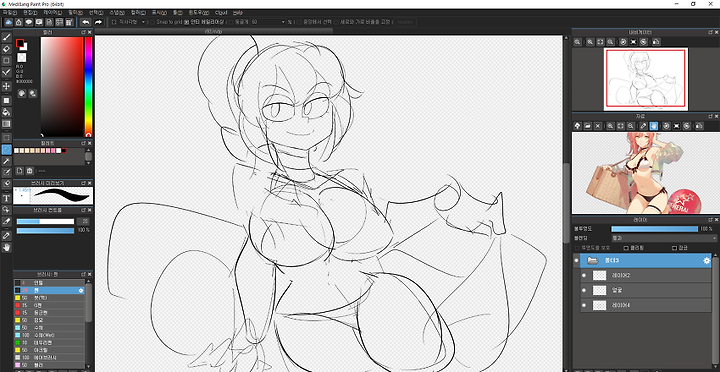Open the Layer menu

[52, 12]
